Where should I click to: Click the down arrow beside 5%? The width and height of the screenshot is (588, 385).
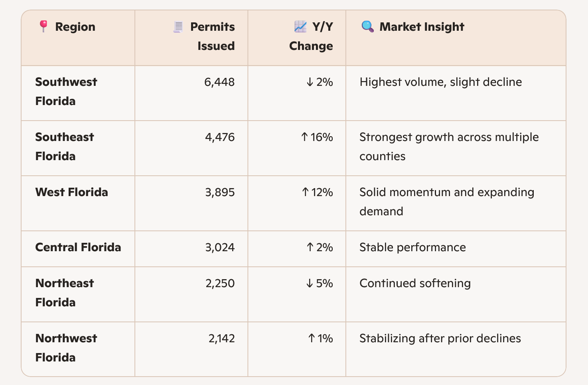[x=310, y=284]
